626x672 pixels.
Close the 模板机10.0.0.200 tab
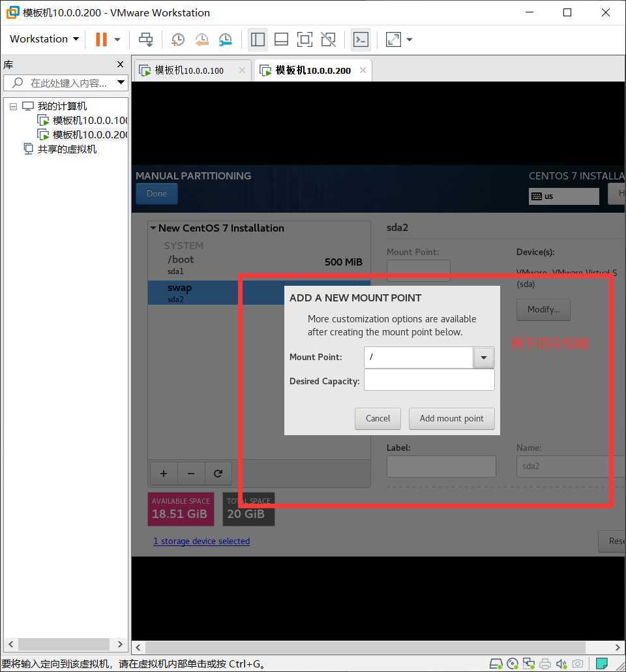pyautogui.click(x=363, y=70)
